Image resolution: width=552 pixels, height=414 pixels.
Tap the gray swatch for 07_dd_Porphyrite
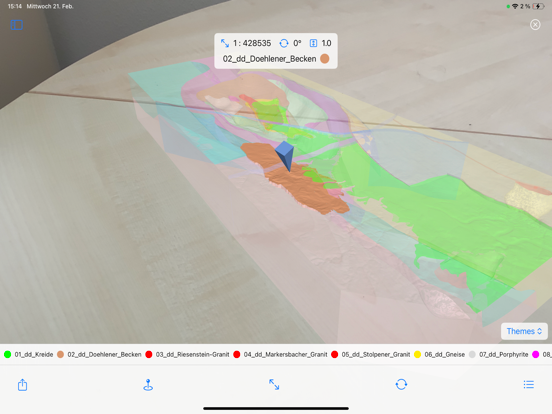click(472, 355)
